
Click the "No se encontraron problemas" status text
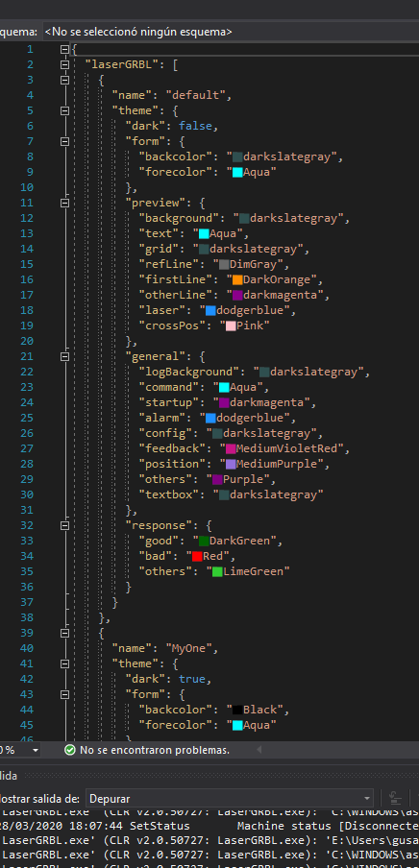[155, 750]
